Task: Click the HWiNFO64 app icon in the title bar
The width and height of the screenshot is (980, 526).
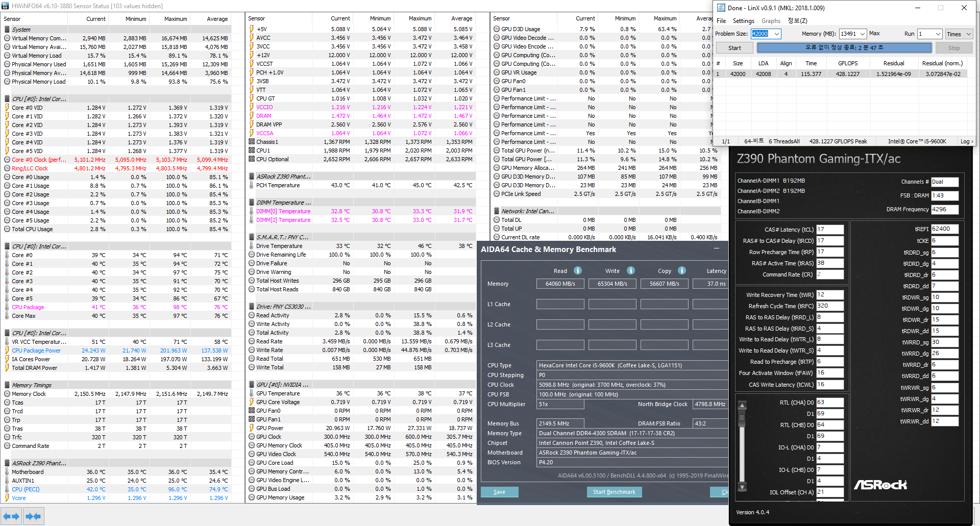Action: [5, 6]
